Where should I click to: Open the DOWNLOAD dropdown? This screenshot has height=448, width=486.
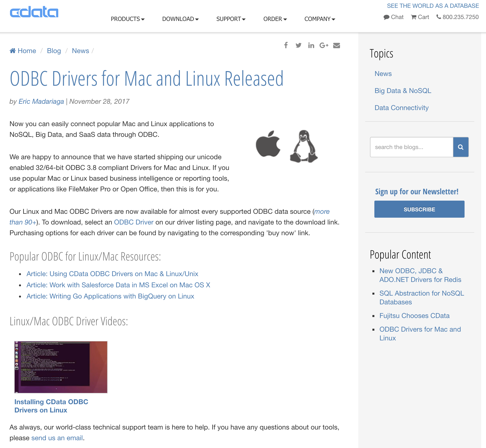tap(180, 19)
